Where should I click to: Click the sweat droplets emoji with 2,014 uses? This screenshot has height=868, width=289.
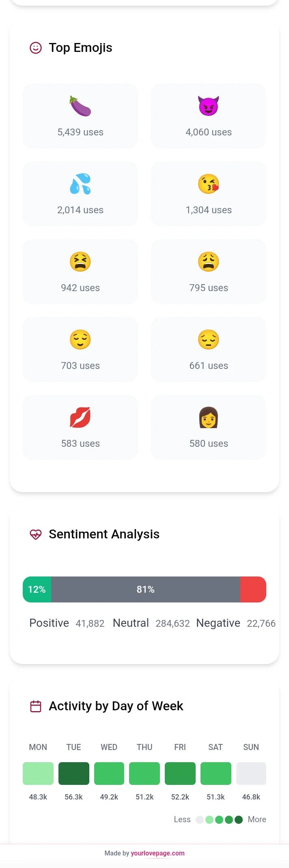pyautogui.click(x=80, y=193)
